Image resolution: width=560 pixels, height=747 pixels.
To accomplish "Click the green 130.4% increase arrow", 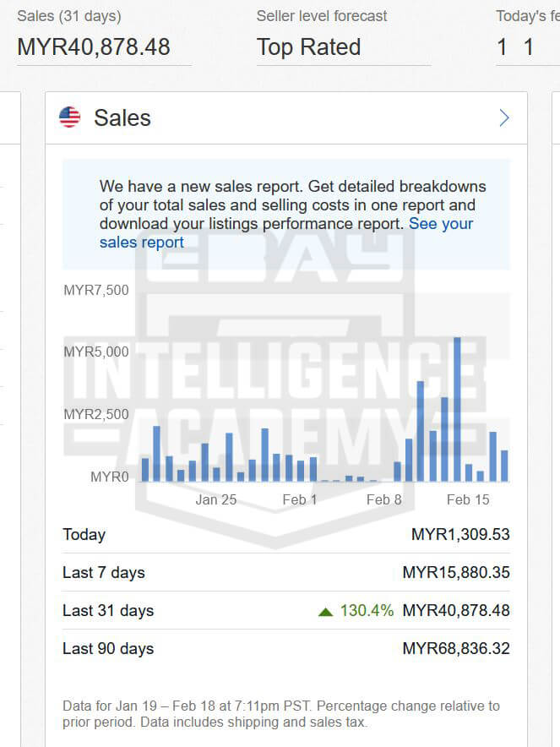I will coord(325,611).
